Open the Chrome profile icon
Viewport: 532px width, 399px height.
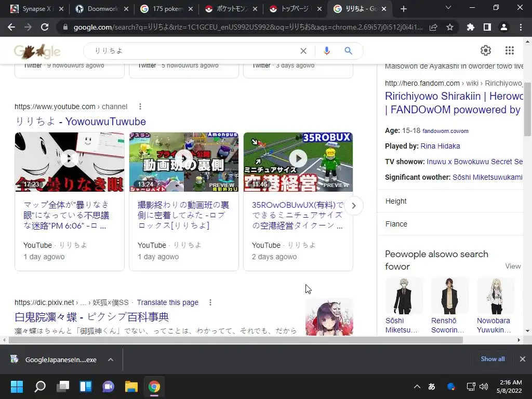[x=504, y=27]
